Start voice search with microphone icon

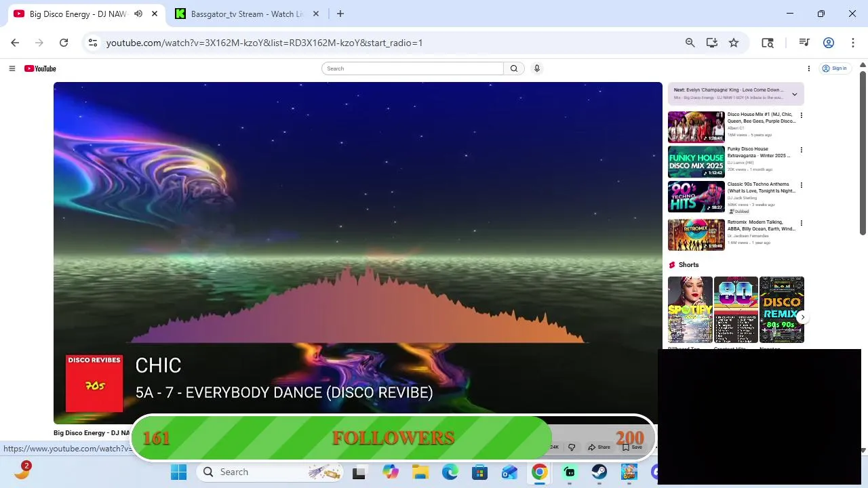[x=536, y=68]
